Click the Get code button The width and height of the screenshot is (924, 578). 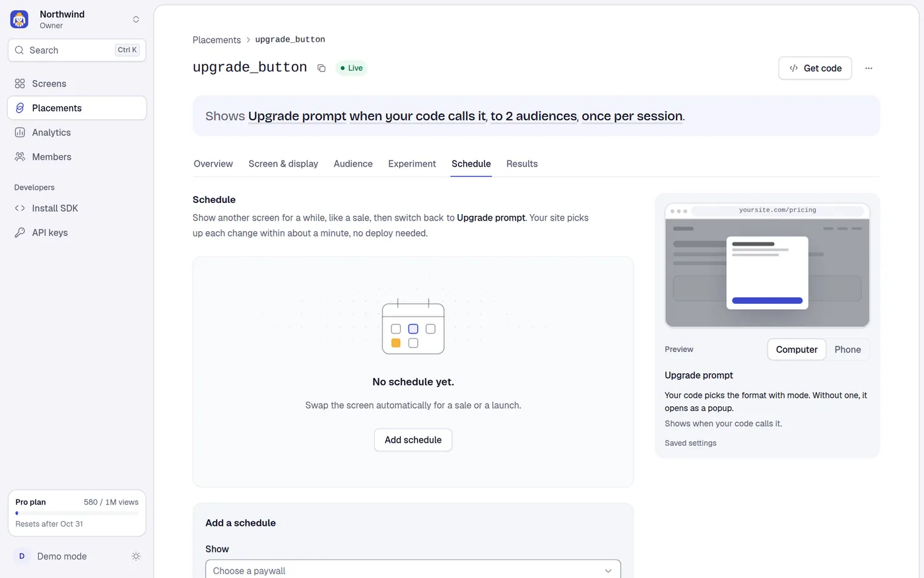click(x=815, y=68)
